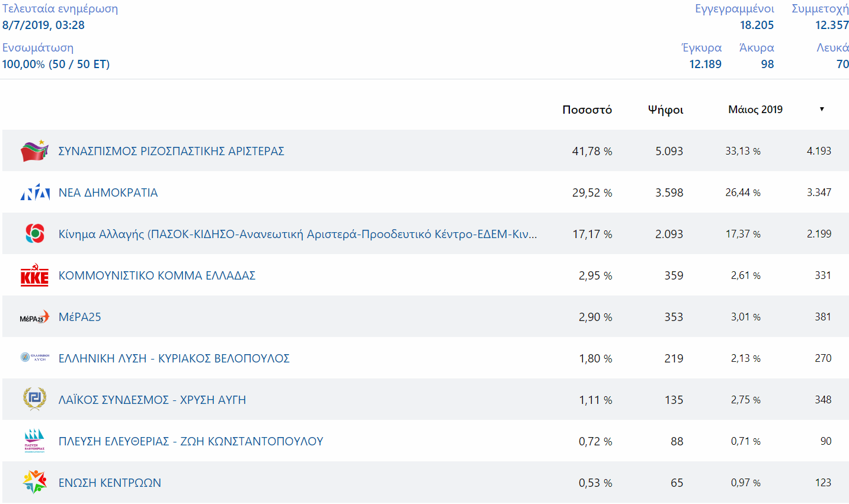This screenshot has height=504, width=849.
Task: Click the last update timestamp 8/7/2019, 03:28
Action: pyautogui.click(x=43, y=25)
